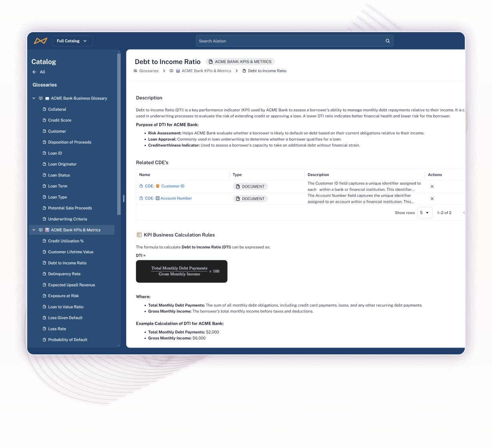Open Probability of Default term
Screen dimensions: 492x448
(68, 340)
